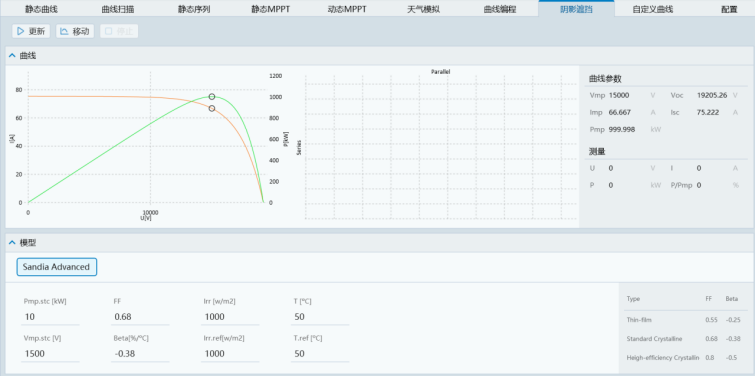This screenshot has height=376, width=755.
Task: Select the Sandia Advanced model button
Action: tap(56, 267)
